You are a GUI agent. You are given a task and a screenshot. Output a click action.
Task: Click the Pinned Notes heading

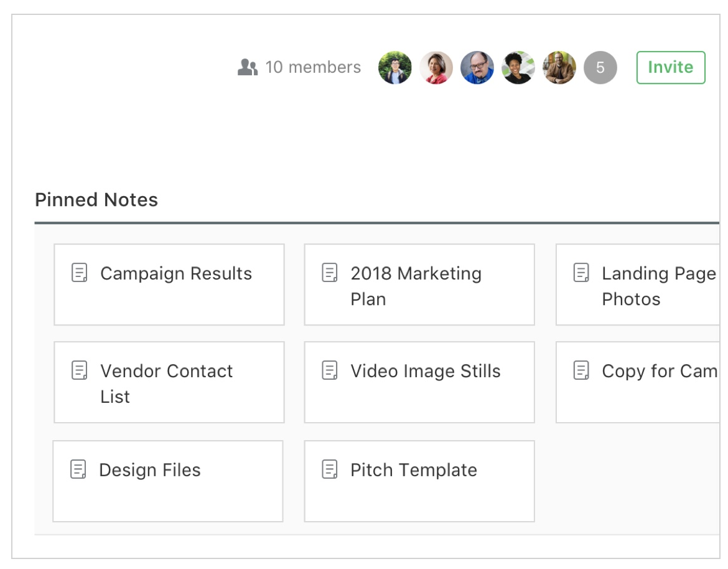tap(96, 200)
